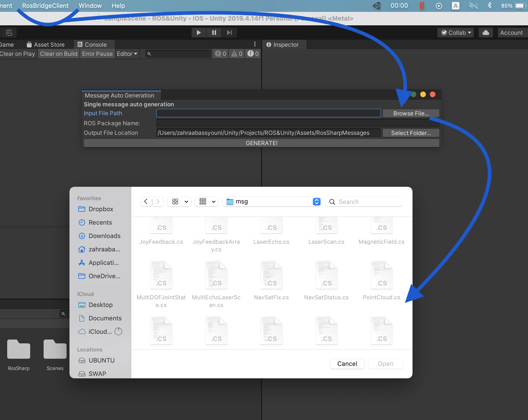This screenshot has height=420, width=528.
Task: Toggle Error Pause in the Console
Action: pos(97,54)
